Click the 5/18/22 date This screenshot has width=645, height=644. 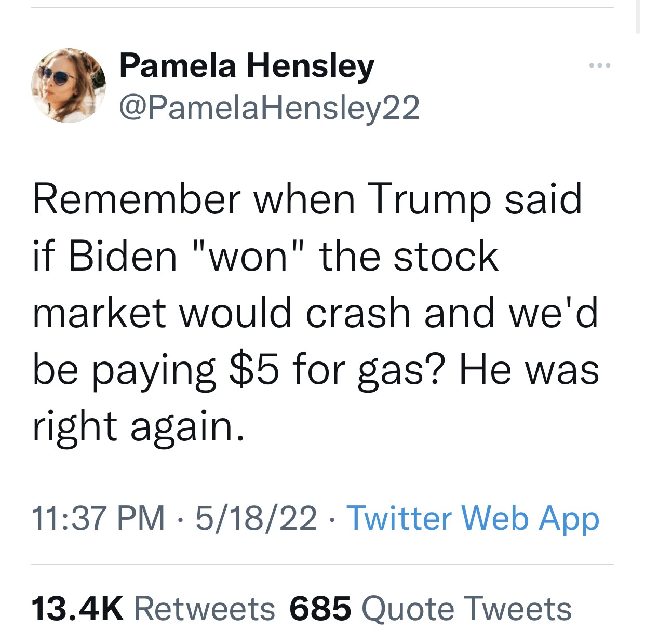click(x=256, y=518)
